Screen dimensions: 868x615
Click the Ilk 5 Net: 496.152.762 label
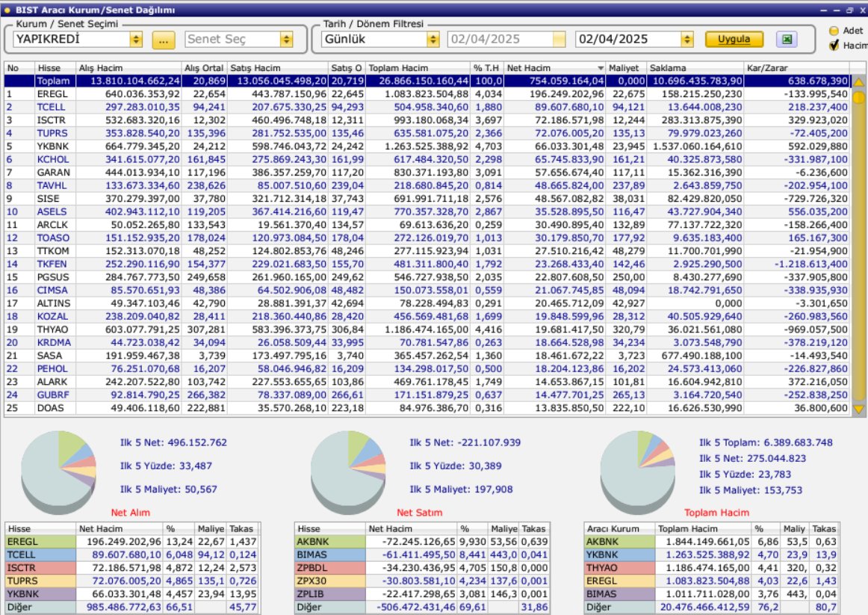pyautogui.click(x=173, y=443)
